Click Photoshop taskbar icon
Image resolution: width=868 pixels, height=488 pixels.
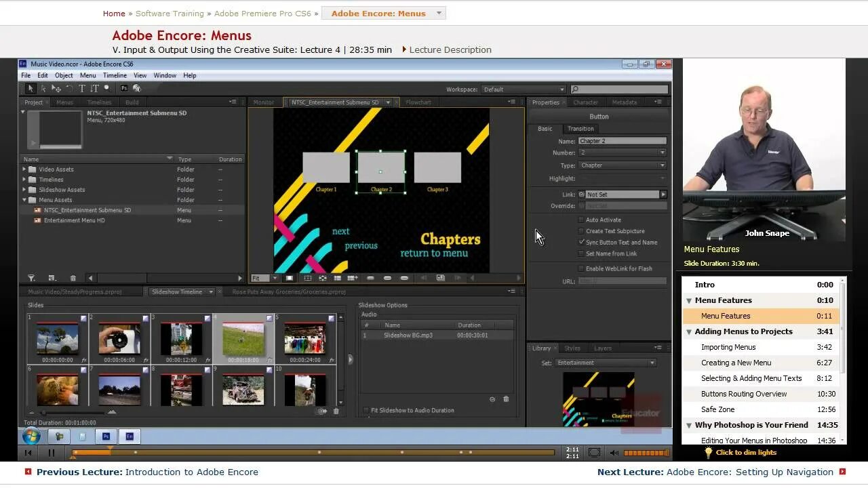[106, 436]
